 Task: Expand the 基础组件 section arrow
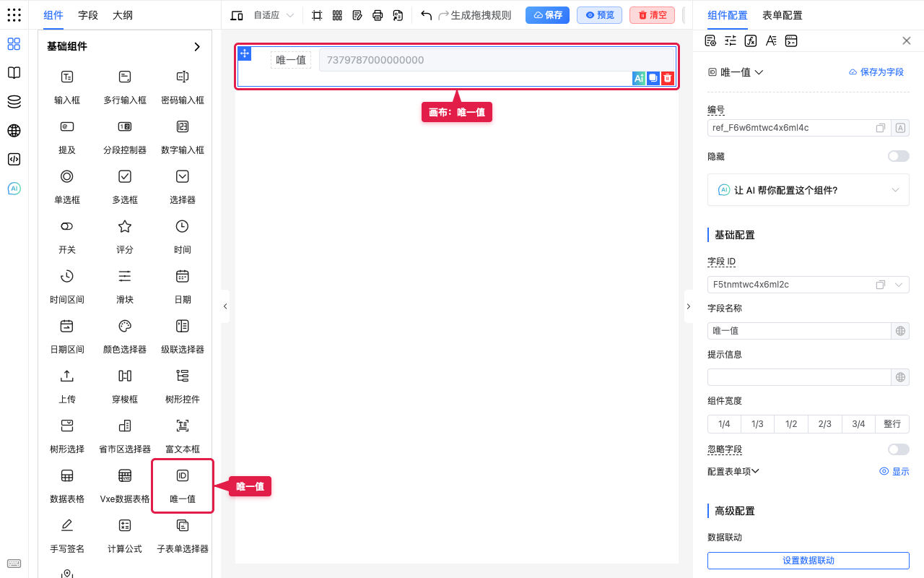point(197,46)
